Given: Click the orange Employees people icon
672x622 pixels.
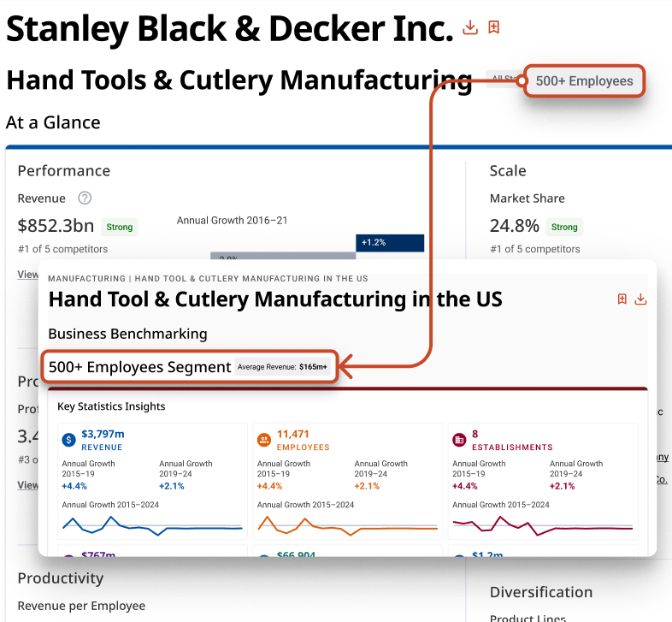Looking at the screenshot, I should coord(263,440).
